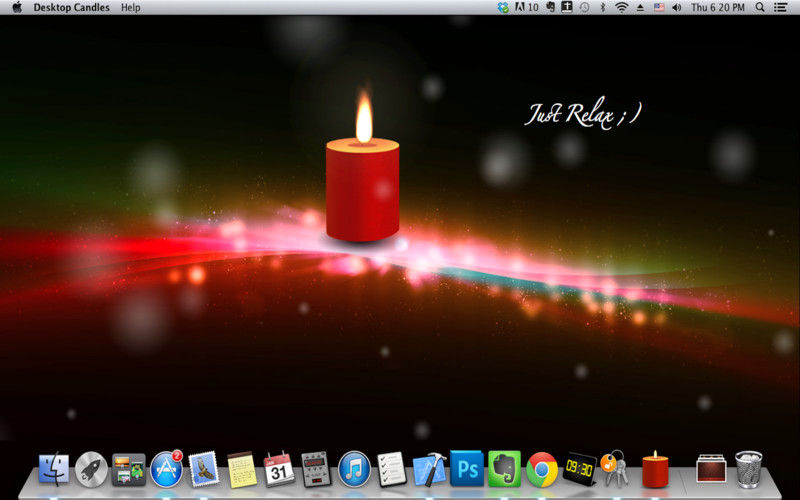Click the Adobe updater icon in menu bar
800x500 pixels.
click(x=527, y=8)
